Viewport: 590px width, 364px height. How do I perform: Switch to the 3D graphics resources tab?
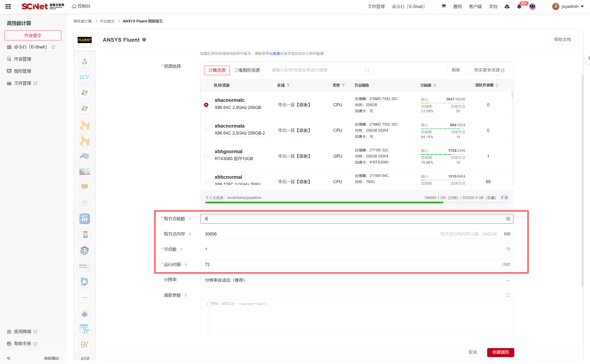point(247,70)
